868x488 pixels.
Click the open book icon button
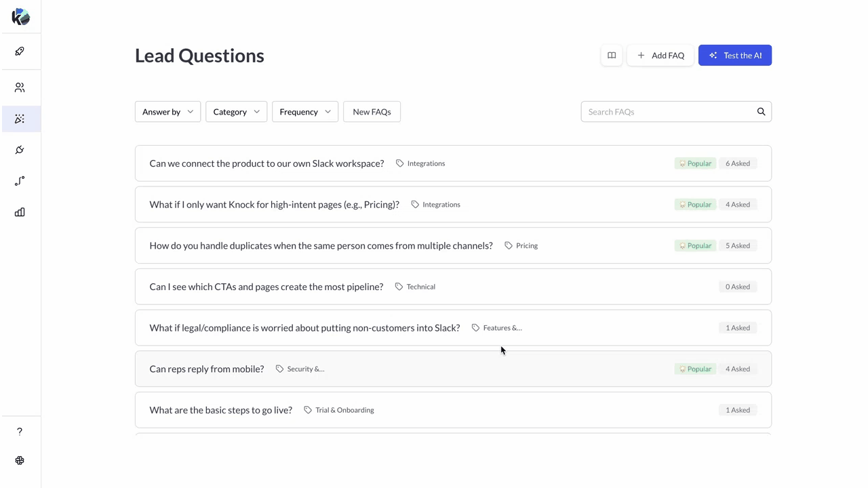tap(611, 56)
